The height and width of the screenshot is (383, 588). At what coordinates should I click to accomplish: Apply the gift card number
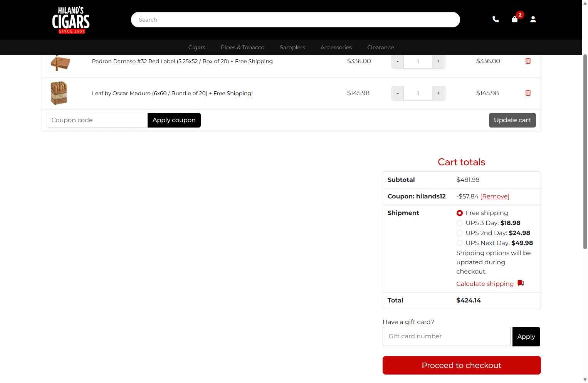526,337
